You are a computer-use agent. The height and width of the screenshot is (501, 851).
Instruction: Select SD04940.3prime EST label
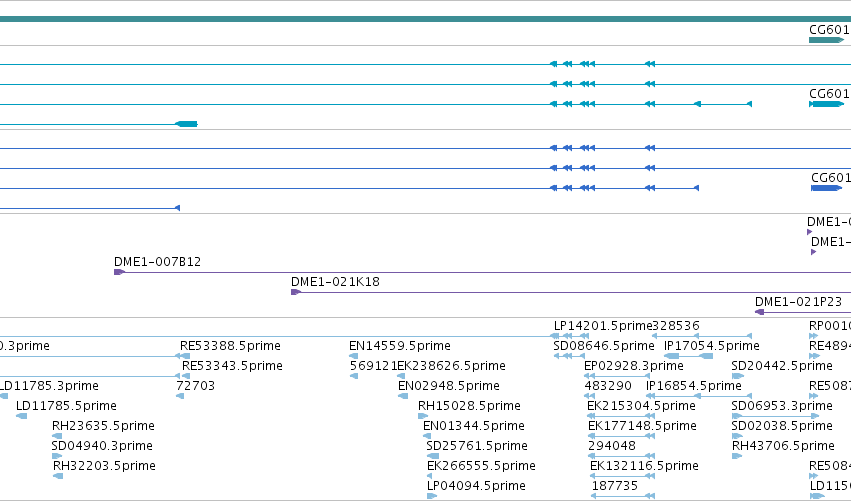(x=102, y=446)
